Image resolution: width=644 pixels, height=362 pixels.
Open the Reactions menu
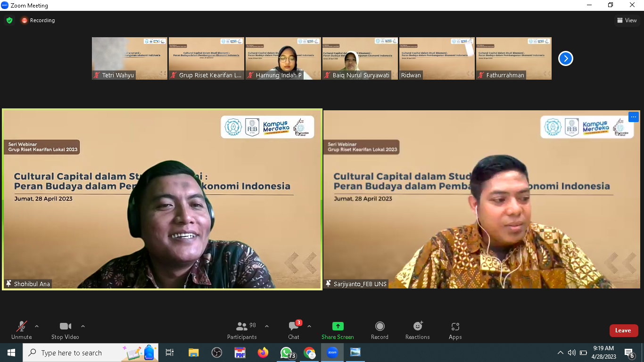(x=418, y=330)
